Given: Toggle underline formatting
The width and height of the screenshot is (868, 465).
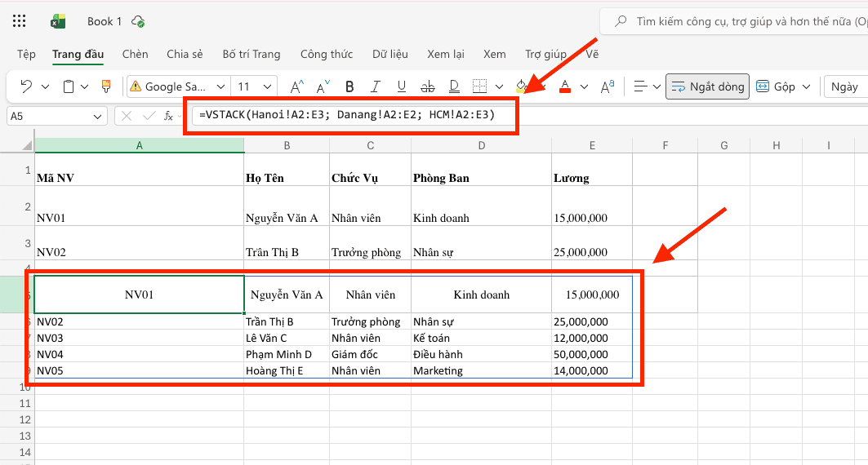Looking at the screenshot, I should [x=402, y=86].
